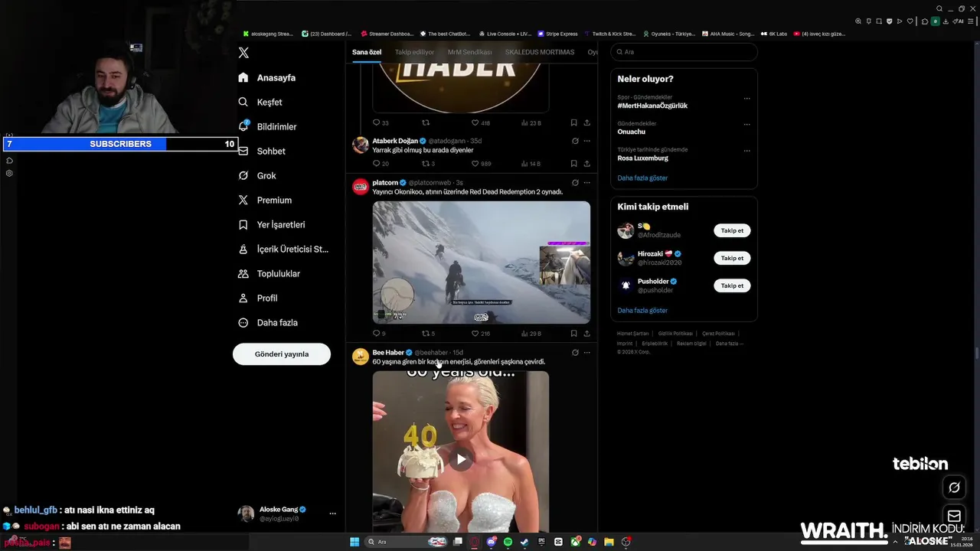This screenshot has height=551, width=980.
Task: Follow Hirozaki with Takip et
Action: [732, 258]
